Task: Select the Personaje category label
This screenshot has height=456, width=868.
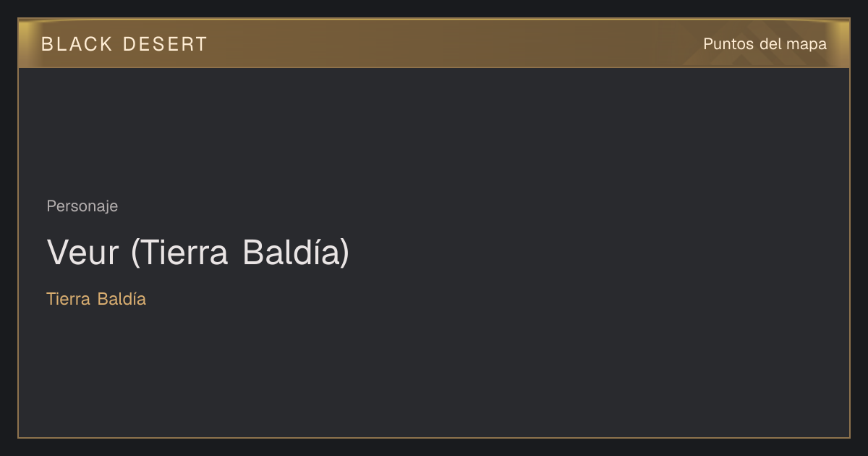Action: [82, 206]
